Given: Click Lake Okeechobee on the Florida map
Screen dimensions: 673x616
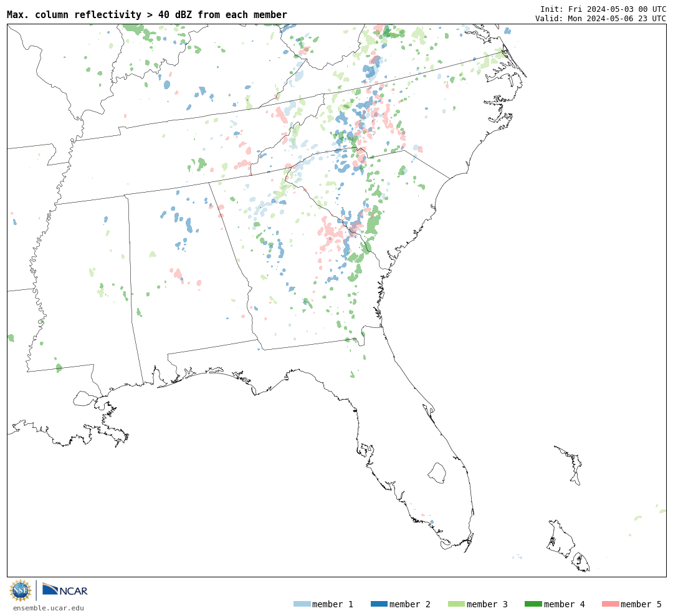Looking at the screenshot, I should tap(437, 473).
